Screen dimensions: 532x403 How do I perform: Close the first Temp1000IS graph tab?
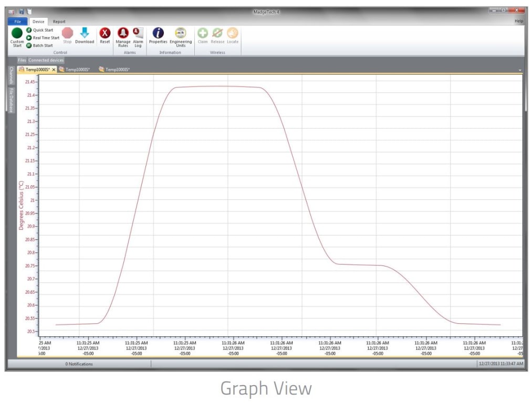(x=54, y=69)
